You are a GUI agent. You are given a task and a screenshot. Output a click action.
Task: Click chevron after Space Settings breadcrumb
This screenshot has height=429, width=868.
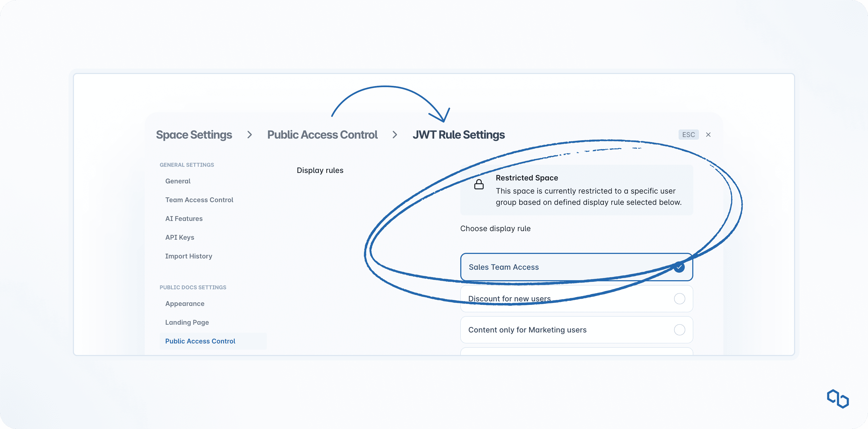[249, 135]
